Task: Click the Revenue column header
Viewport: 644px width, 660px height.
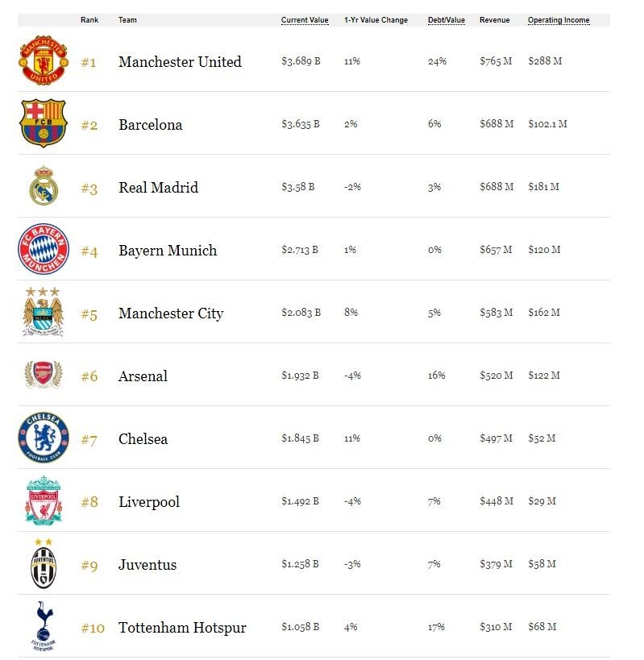Action: (494, 20)
